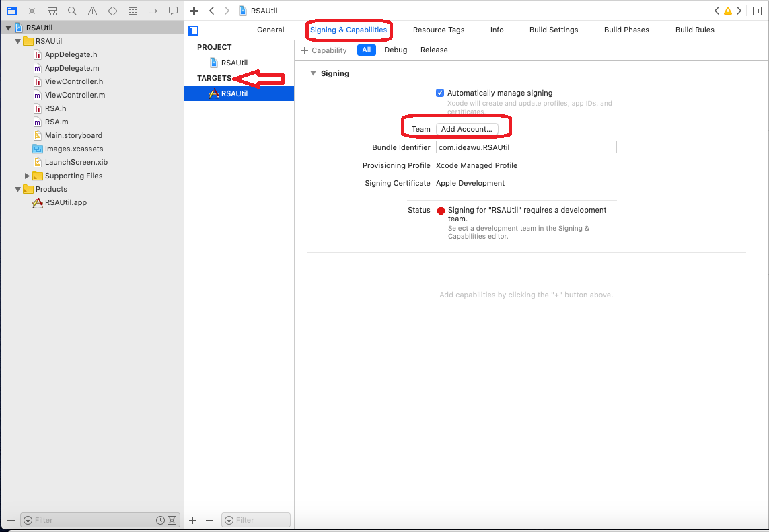Open the Breakpoint navigator icon
Image resolution: width=769 pixels, height=532 pixels.
tap(153, 10)
